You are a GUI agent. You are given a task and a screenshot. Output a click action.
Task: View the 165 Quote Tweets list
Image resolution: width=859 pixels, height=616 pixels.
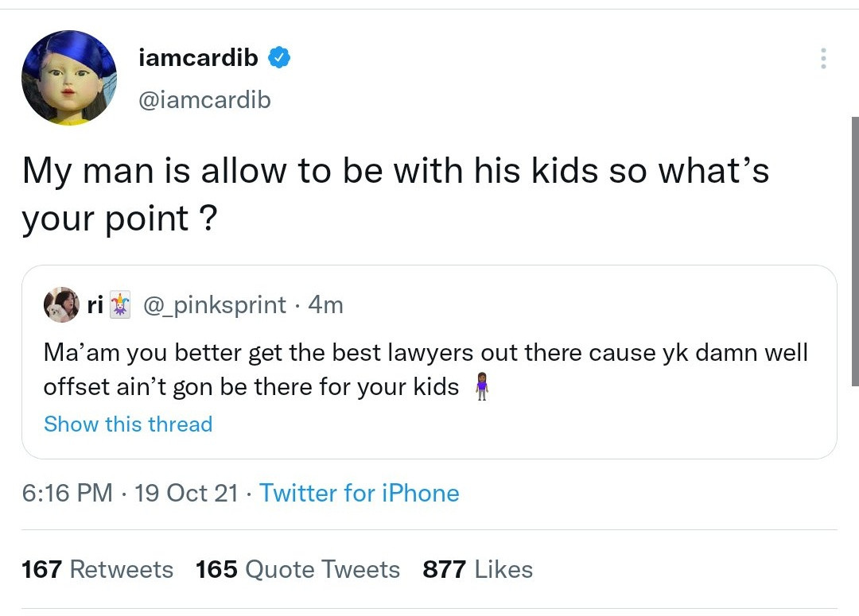point(298,569)
